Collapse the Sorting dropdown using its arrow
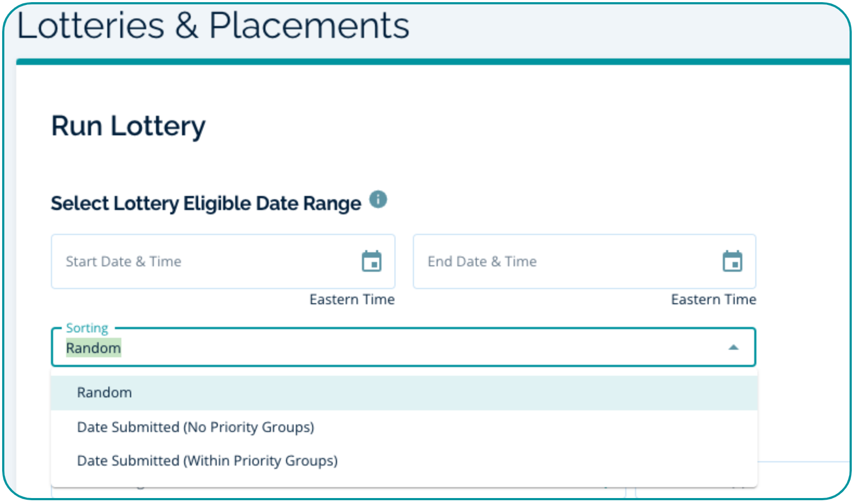The height and width of the screenshot is (504, 855). (734, 348)
